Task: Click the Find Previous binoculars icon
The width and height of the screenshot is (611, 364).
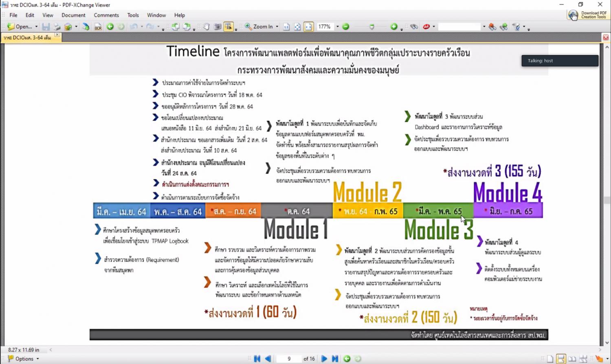Action: pyautogui.click(x=492, y=26)
